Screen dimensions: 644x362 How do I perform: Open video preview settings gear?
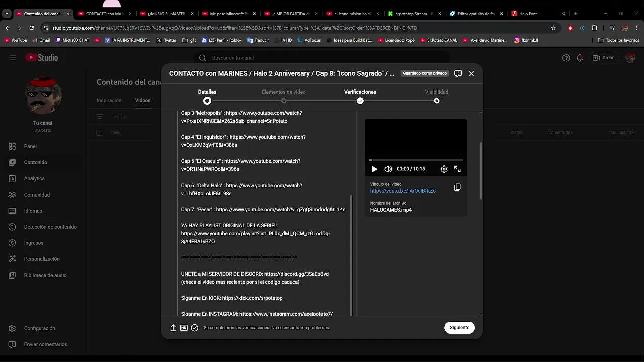444,169
